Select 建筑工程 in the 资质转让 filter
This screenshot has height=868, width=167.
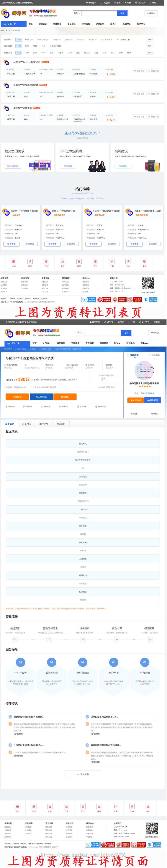point(29,40)
